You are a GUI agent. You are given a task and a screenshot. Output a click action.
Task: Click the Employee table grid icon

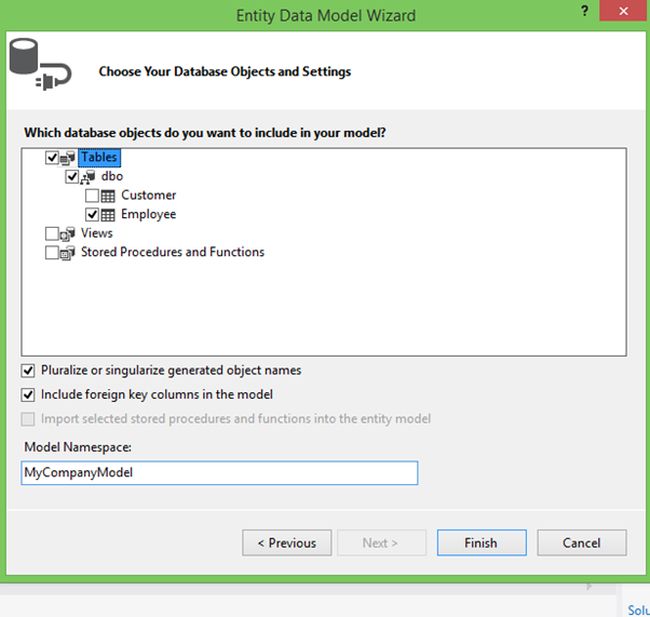[108, 215]
